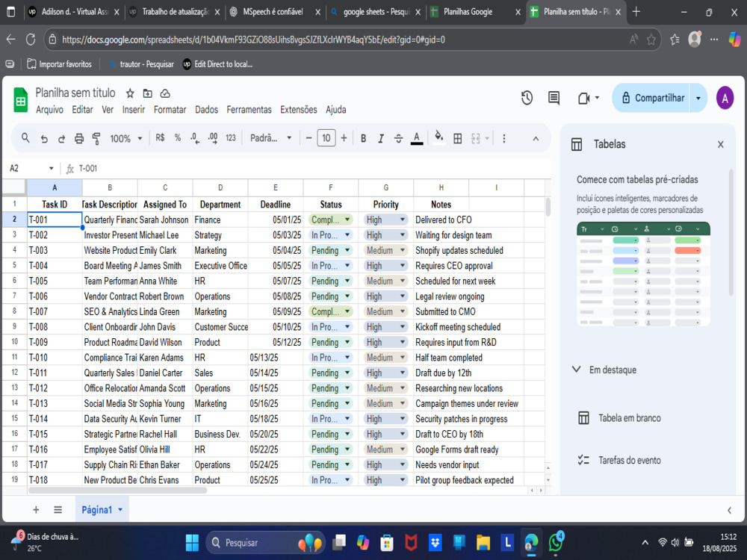Click the search menus magnifier icon

[25, 138]
